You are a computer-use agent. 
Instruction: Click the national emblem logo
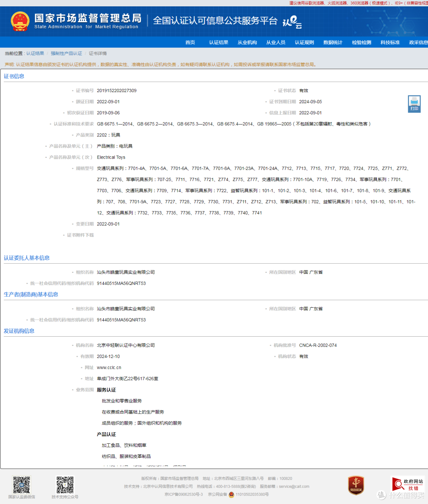[x=20, y=21]
